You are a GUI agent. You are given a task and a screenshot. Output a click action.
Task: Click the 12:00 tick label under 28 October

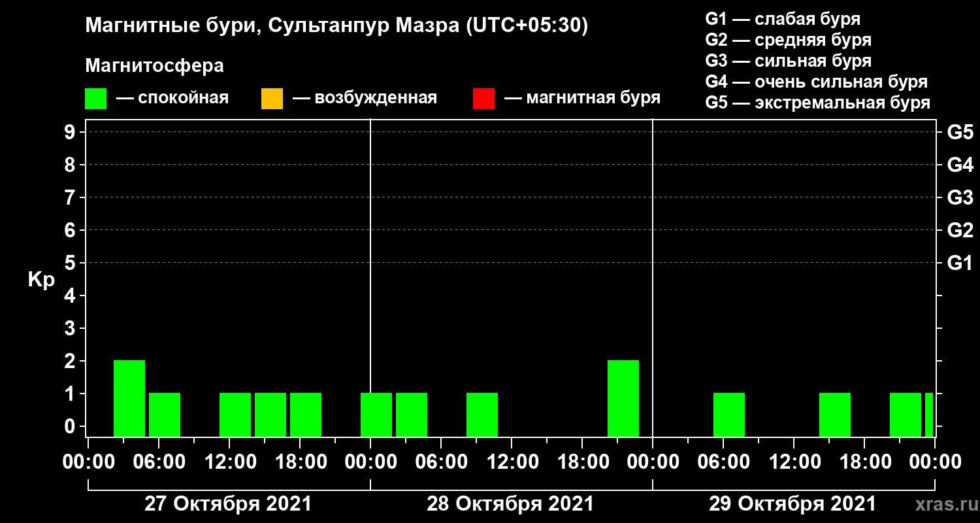click(x=513, y=462)
